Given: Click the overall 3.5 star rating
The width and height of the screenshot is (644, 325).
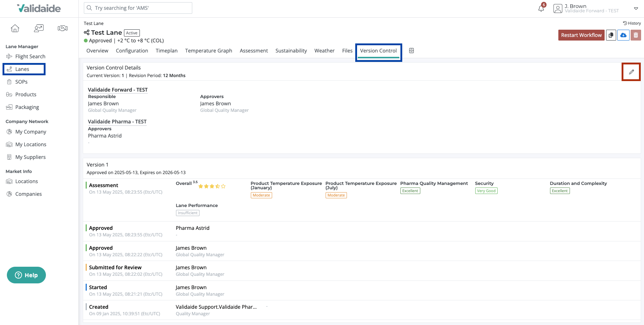Looking at the screenshot, I should [x=212, y=186].
